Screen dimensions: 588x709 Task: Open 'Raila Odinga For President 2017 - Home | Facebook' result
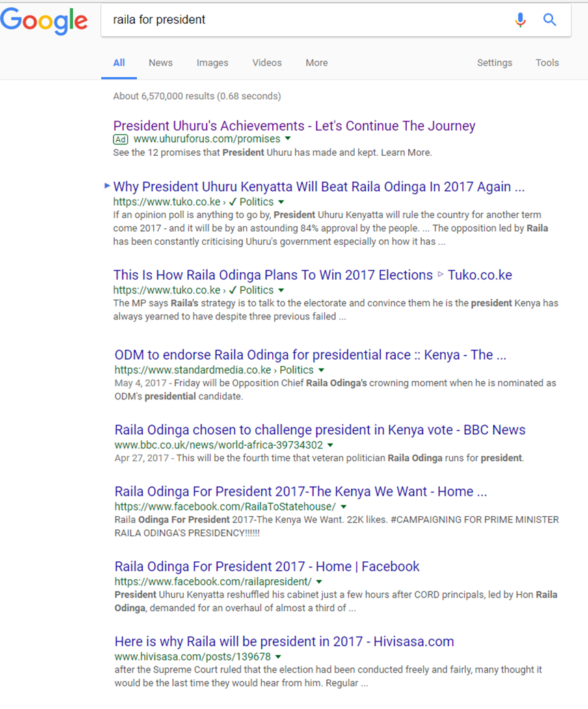click(x=267, y=567)
